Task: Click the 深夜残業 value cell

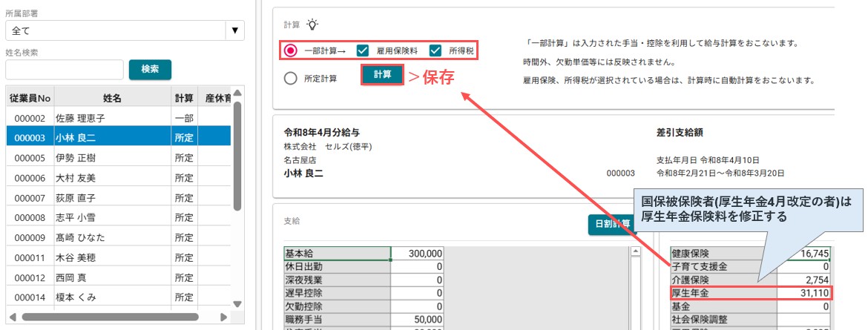Action: (x=418, y=280)
